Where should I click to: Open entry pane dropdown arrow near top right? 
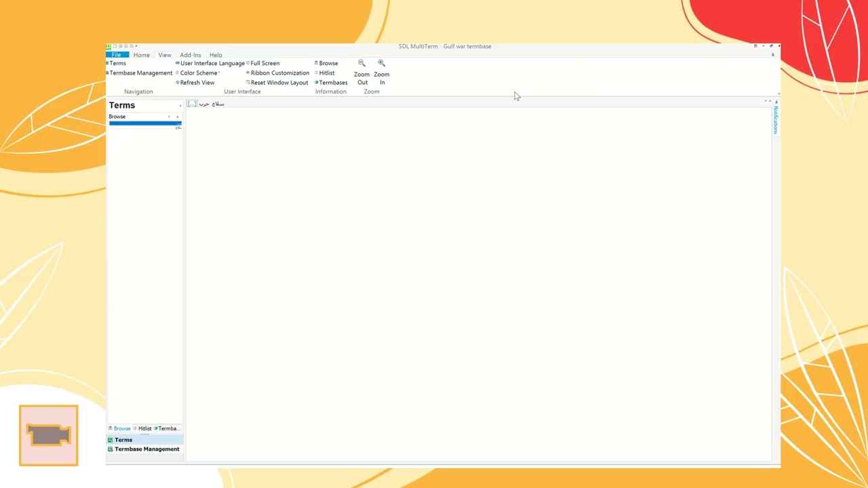coord(766,101)
